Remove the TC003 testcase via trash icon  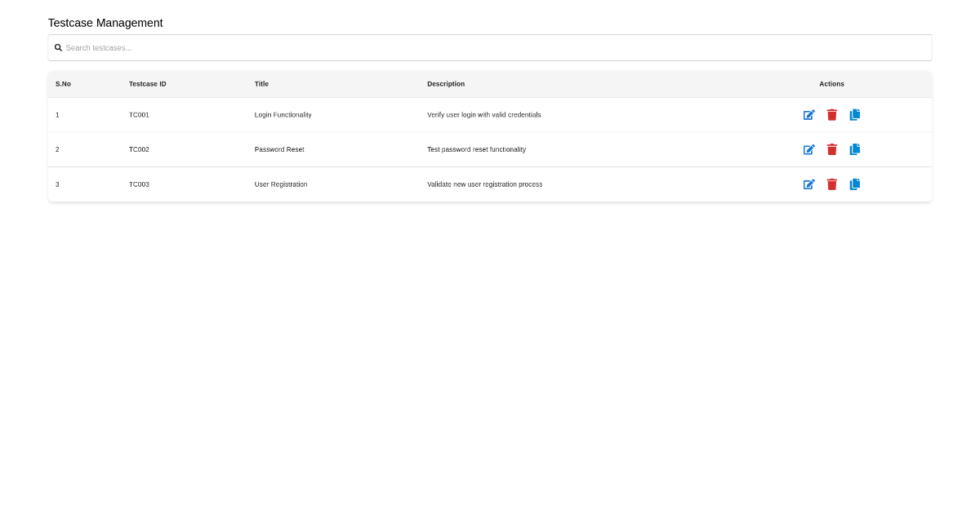(831, 184)
